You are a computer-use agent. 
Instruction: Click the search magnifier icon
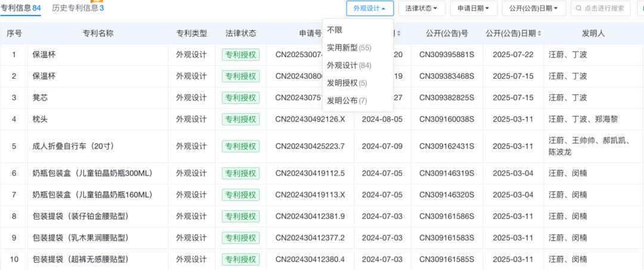[x=578, y=8]
